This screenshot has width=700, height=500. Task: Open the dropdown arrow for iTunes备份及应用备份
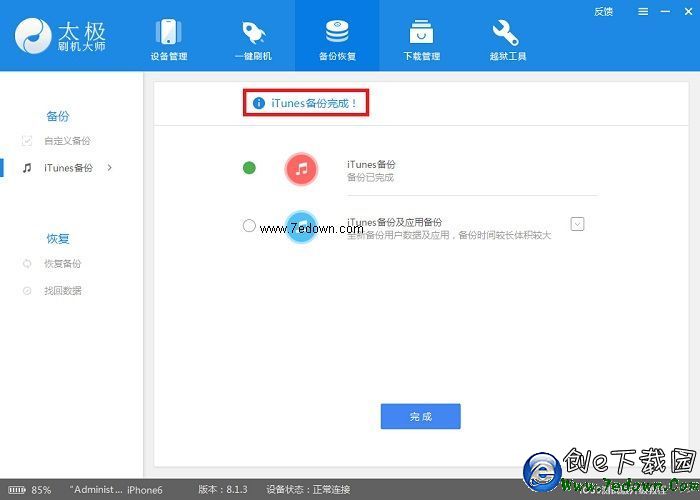coord(577,224)
